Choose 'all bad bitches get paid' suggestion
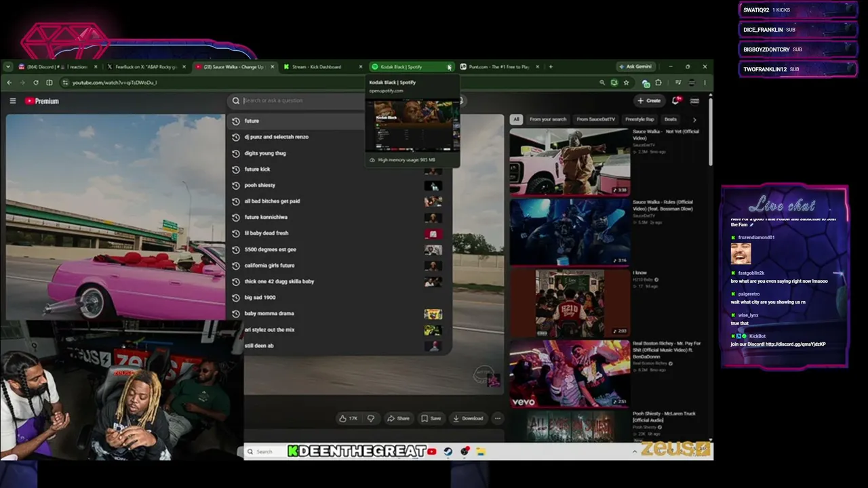Screen dimensions: 868x488 tap(338, 201)
